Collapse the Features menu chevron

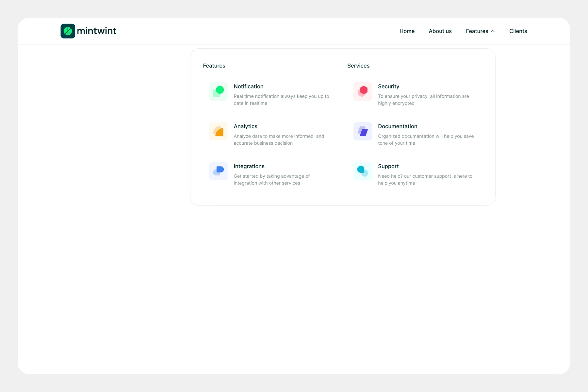pyautogui.click(x=493, y=31)
